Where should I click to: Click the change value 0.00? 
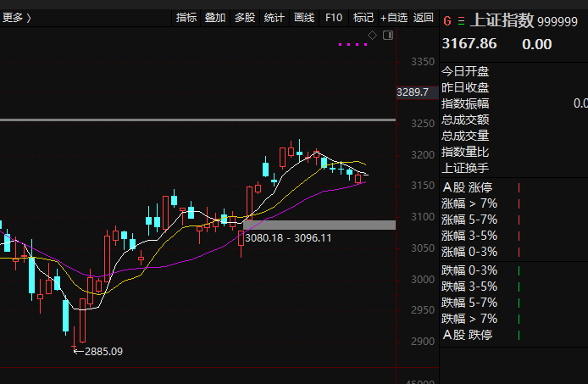[536, 44]
